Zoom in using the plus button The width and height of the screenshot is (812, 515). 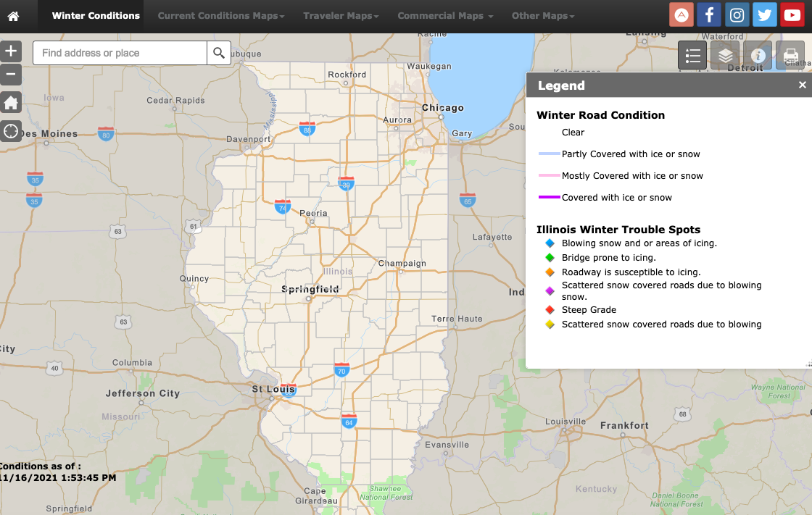11,51
